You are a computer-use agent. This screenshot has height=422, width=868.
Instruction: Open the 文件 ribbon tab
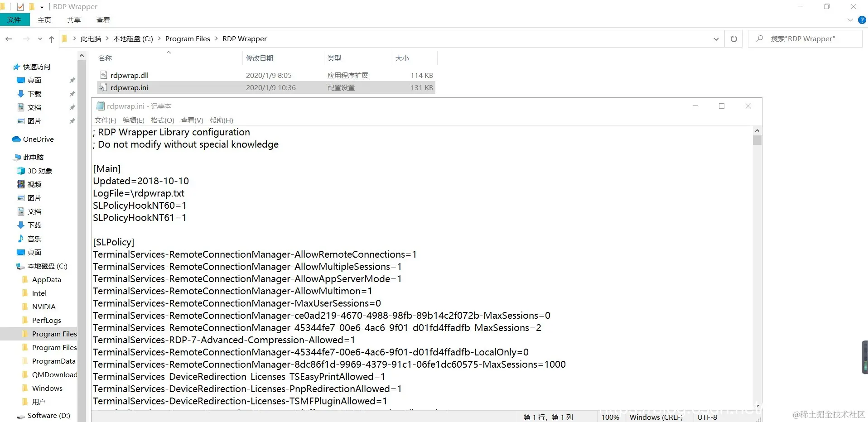pyautogui.click(x=14, y=20)
